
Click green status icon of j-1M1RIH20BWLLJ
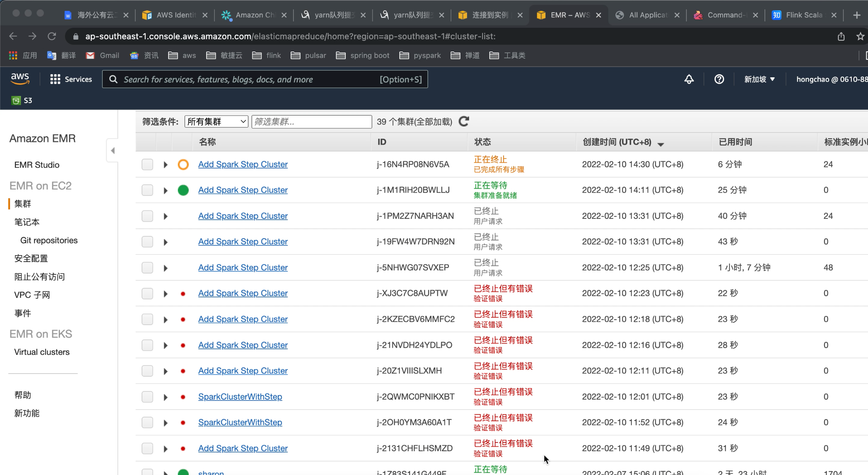click(x=183, y=190)
